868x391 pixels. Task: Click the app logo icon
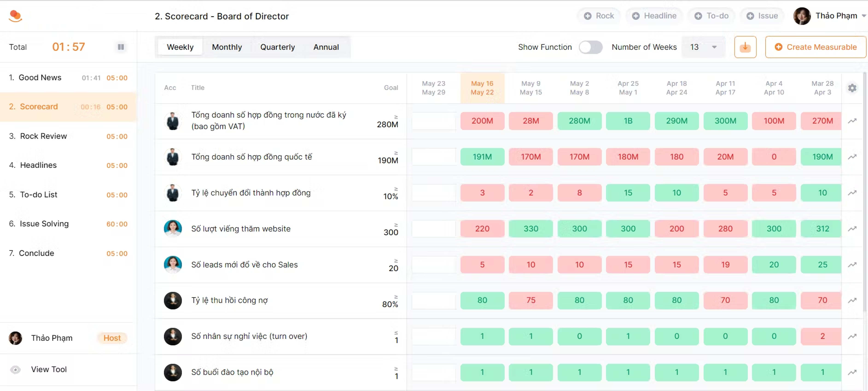pos(15,16)
